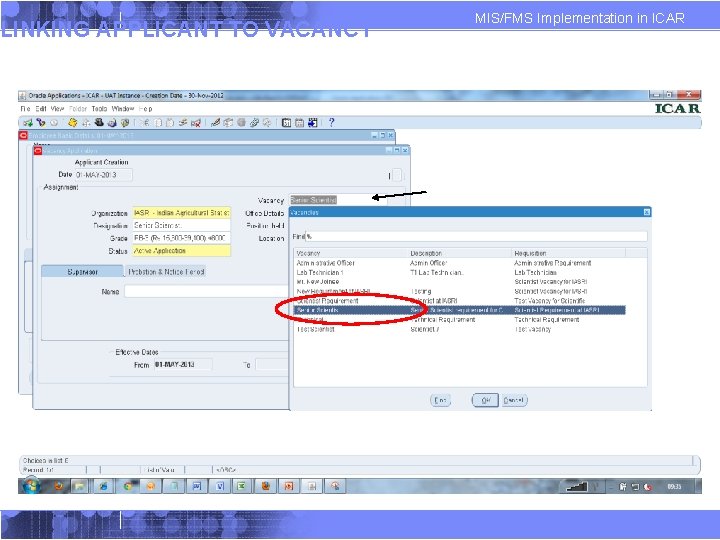Click the Find button in Vacancies dialog
720x540 pixels.
click(440, 400)
